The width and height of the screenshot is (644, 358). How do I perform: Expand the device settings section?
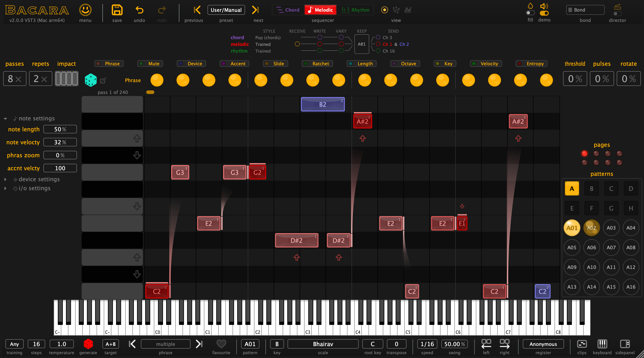6,179
